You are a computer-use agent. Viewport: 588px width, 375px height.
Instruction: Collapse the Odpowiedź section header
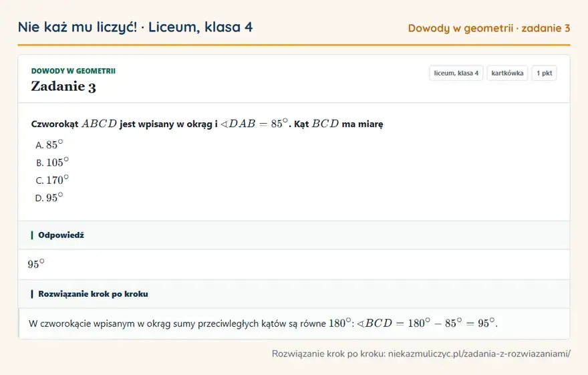[x=294, y=235]
